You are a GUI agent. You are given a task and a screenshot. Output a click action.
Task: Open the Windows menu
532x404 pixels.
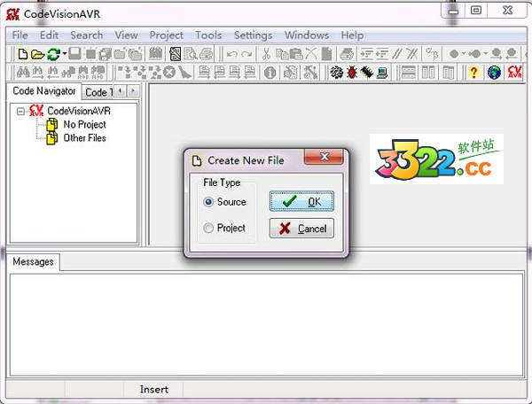pos(307,35)
